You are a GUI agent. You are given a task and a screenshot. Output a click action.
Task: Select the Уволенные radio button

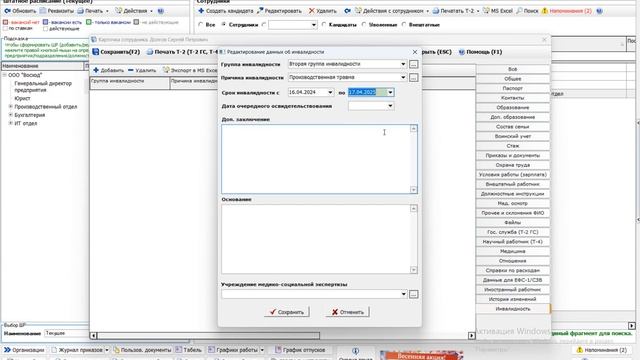[364, 25]
